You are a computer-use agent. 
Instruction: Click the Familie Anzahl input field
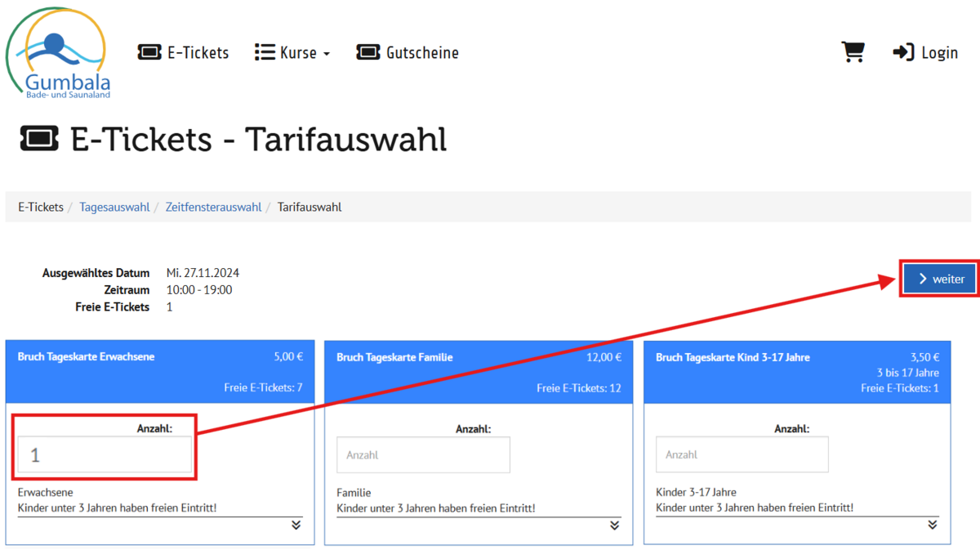[x=423, y=455]
